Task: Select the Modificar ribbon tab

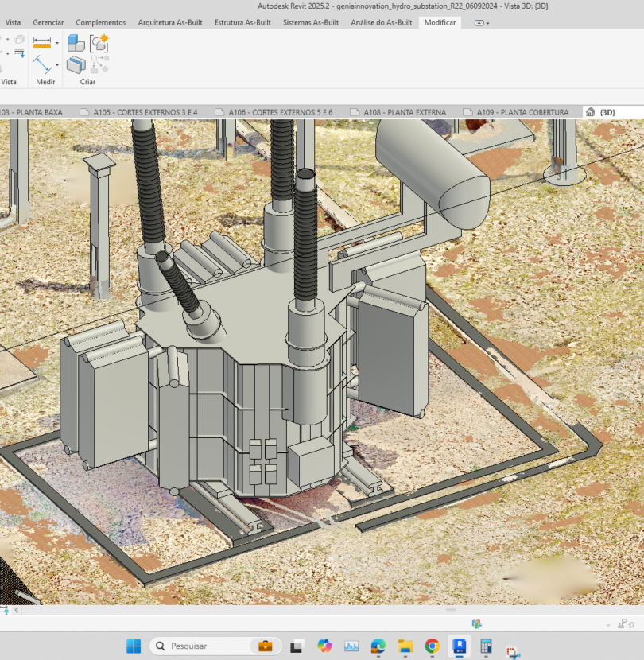Action: [440, 23]
